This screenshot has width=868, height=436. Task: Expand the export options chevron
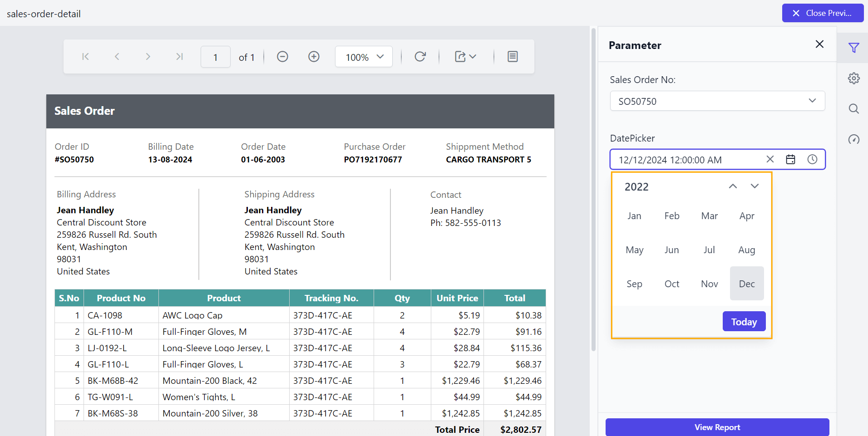click(x=473, y=56)
